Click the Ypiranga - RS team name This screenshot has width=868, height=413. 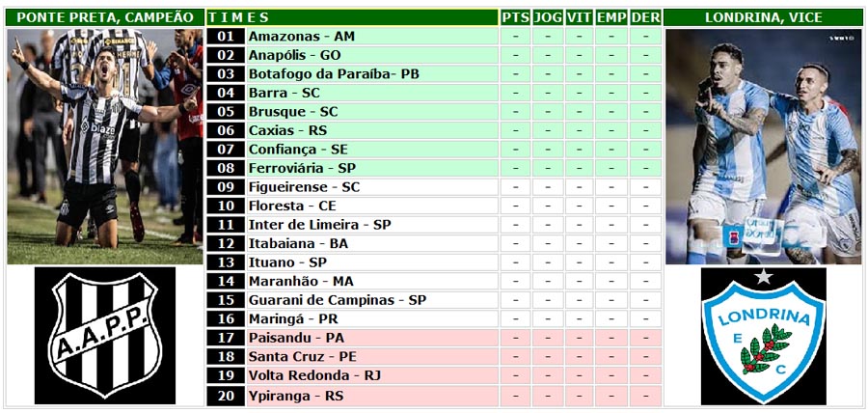click(x=295, y=396)
